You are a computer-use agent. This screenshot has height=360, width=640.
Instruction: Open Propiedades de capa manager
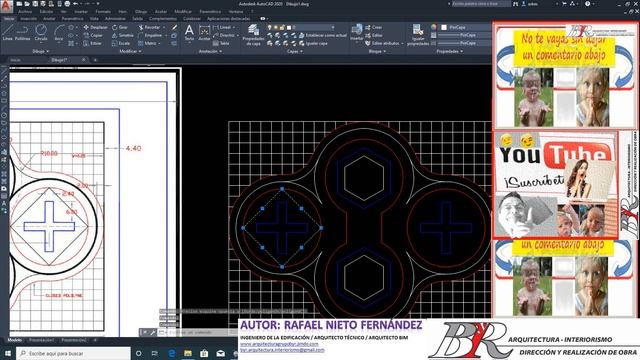tap(253, 35)
